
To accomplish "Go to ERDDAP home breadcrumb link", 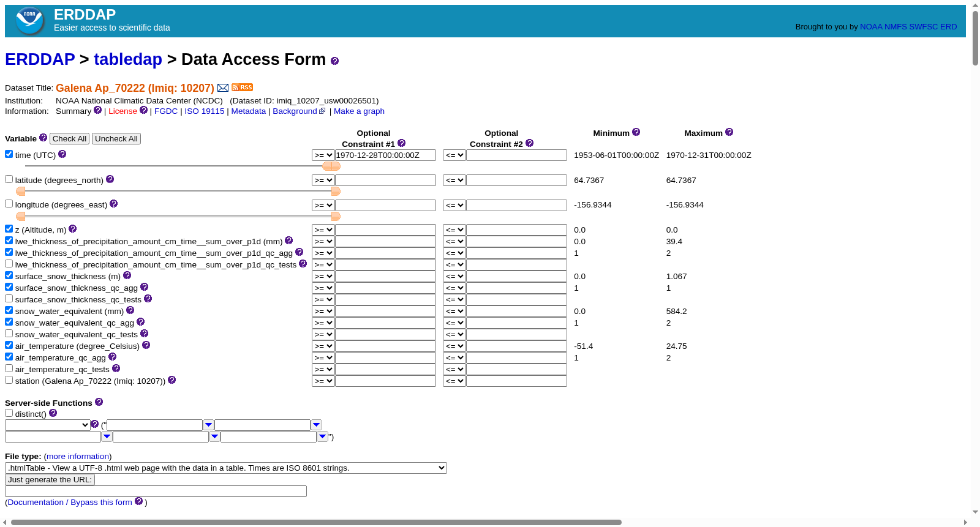I will [40, 59].
